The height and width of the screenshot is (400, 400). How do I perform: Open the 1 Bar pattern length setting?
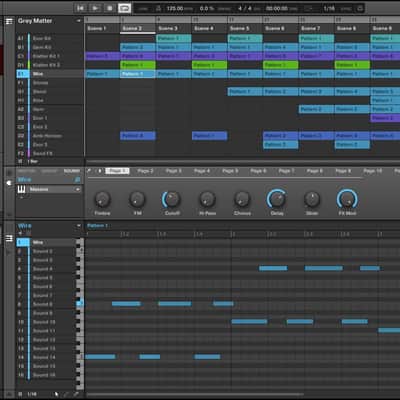point(33,161)
